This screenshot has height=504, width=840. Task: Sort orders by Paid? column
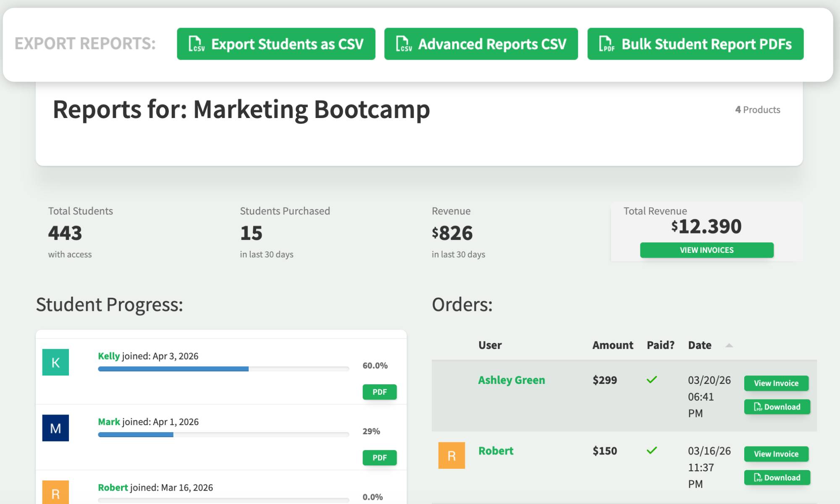click(x=661, y=345)
